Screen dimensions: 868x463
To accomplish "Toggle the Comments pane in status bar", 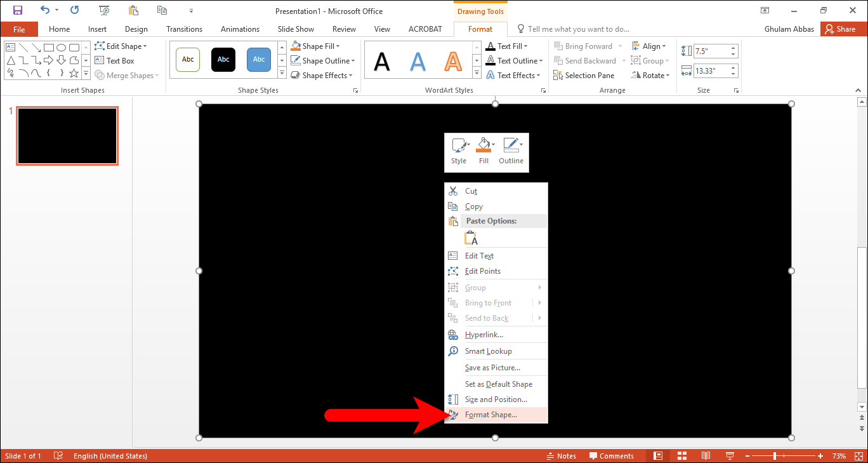I will pos(612,456).
